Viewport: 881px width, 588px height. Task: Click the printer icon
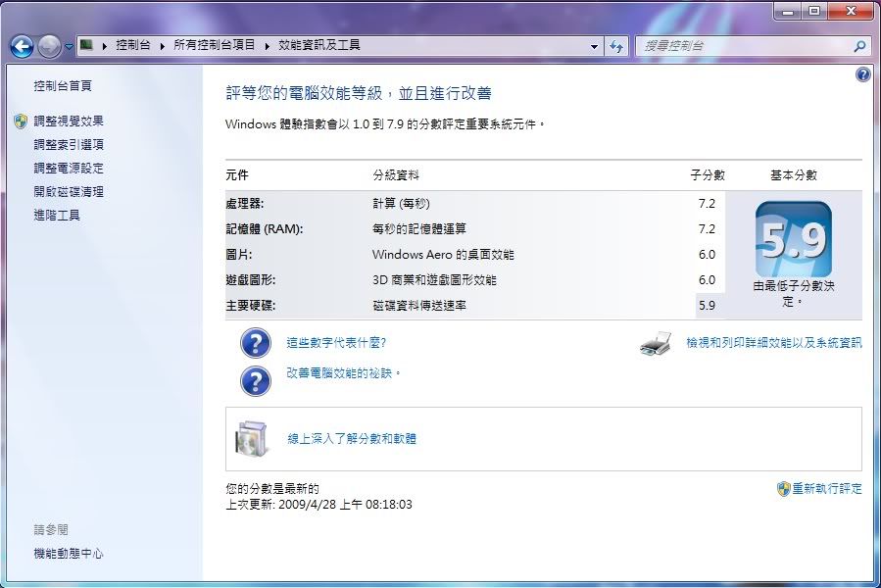[656, 343]
